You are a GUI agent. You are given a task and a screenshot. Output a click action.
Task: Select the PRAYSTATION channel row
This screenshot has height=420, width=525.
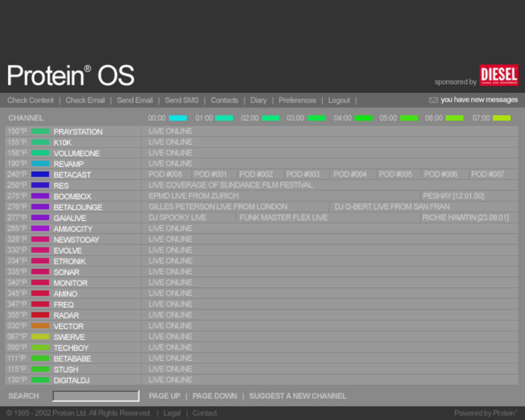point(261,131)
